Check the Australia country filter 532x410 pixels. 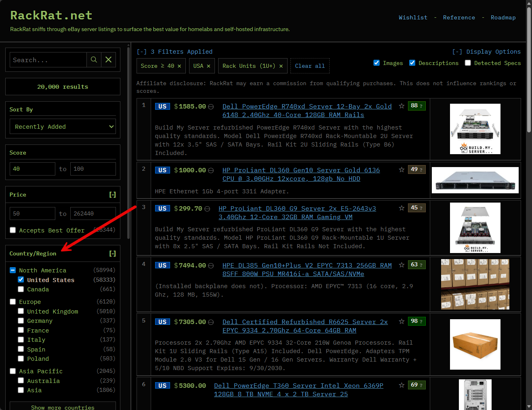coord(21,381)
